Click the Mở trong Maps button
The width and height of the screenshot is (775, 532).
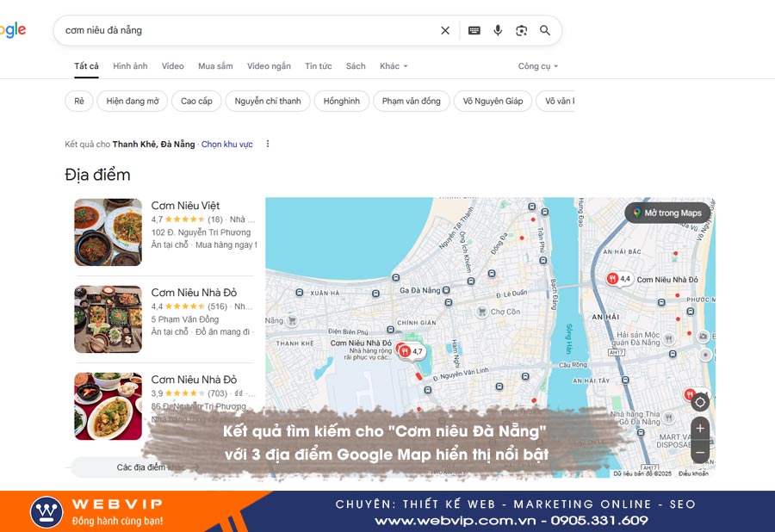pyautogui.click(x=667, y=213)
